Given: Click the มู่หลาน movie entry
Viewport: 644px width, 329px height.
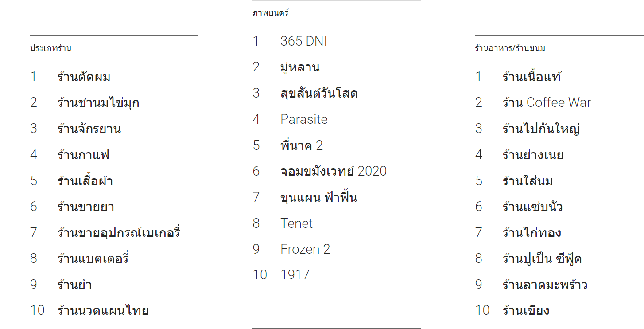Looking at the screenshot, I should (300, 67).
